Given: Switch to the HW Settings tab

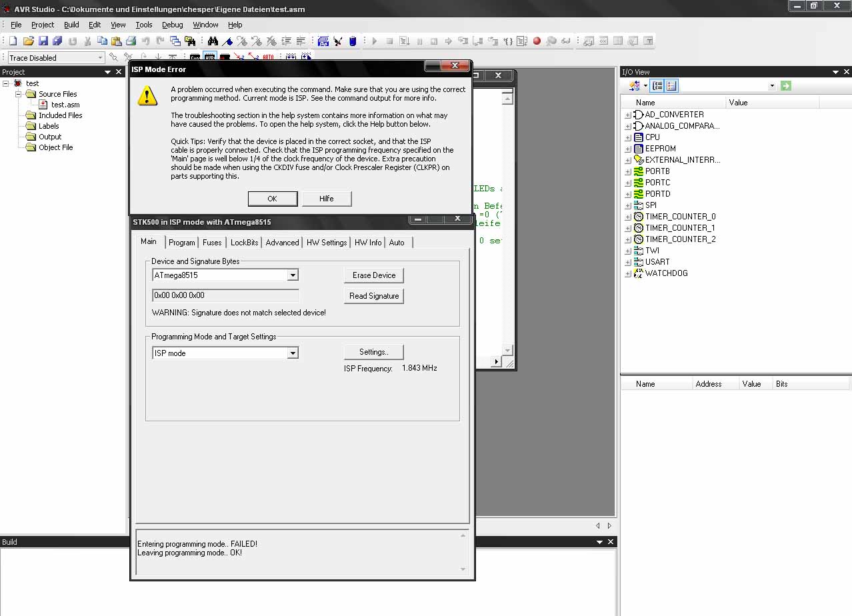Looking at the screenshot, I should (x=327, y=243).
